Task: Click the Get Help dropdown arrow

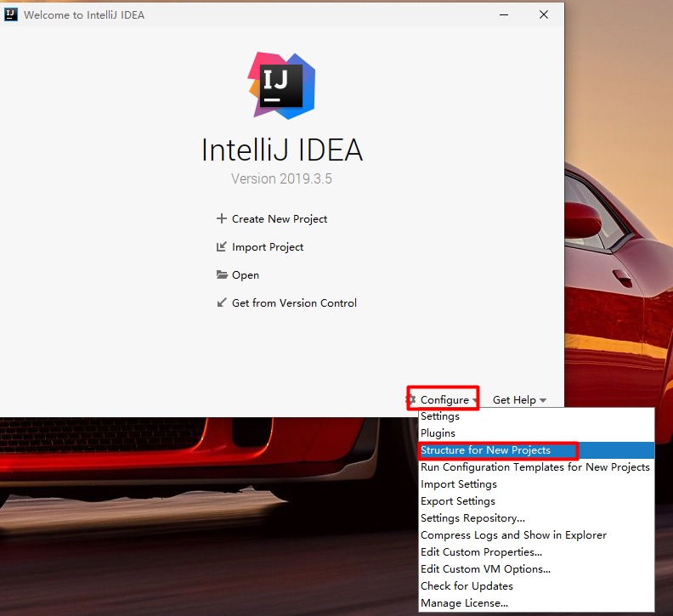Action: pyautogui.click(x=543, y=400)
